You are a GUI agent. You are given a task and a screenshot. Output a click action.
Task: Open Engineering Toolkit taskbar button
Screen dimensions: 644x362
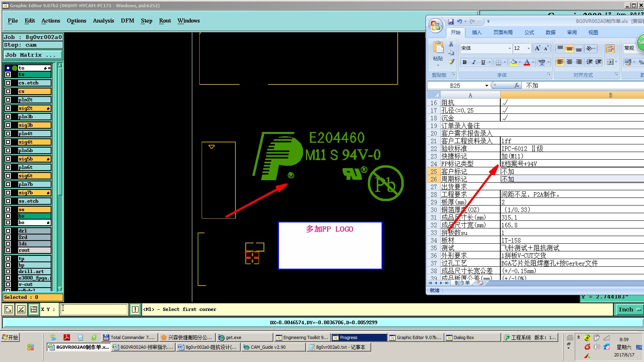click(302, 337)
